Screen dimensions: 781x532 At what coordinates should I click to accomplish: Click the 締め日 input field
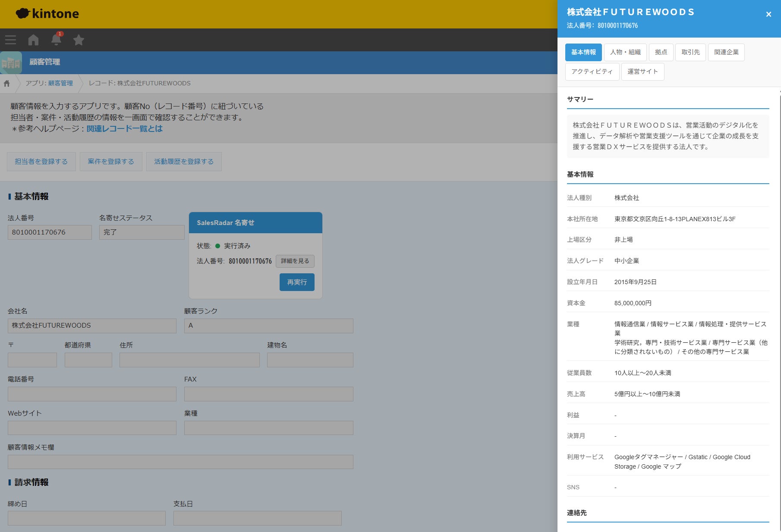point(87,518)
